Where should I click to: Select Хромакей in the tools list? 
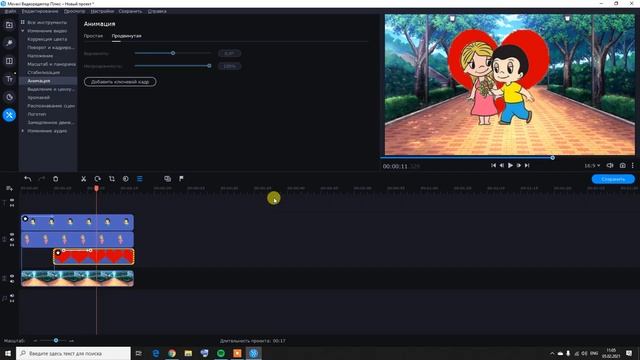point(39,98)
